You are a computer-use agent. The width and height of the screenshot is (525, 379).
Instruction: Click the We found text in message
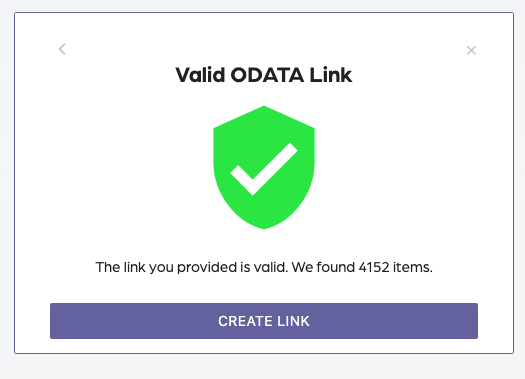[x=323, y=267]
